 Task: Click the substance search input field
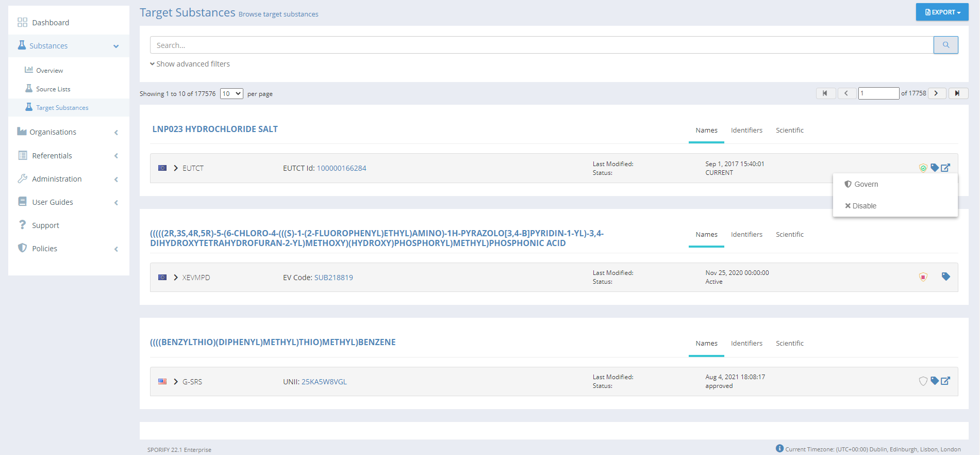point(541,45)
